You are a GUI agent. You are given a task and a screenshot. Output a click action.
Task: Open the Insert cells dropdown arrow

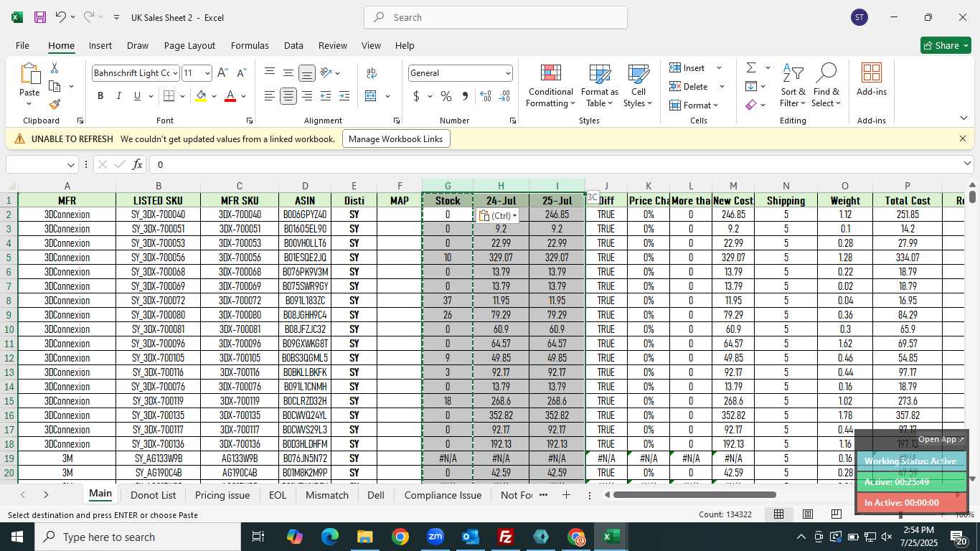pyautogui.click(x=719, y=68)
